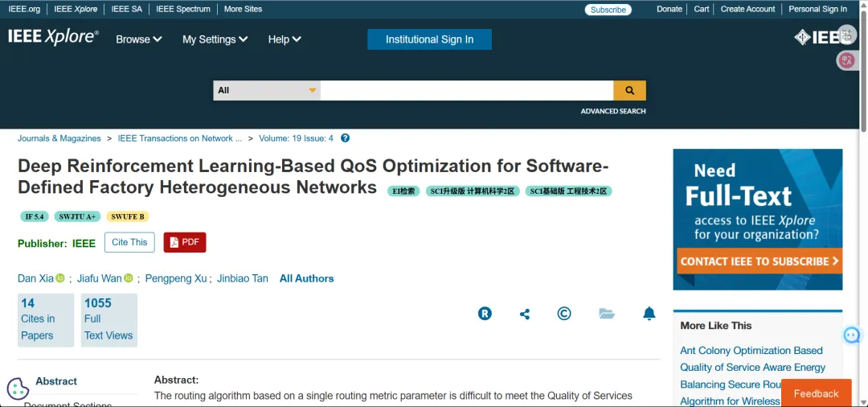Open IEEE Xplore top bar link

point(76,9)
